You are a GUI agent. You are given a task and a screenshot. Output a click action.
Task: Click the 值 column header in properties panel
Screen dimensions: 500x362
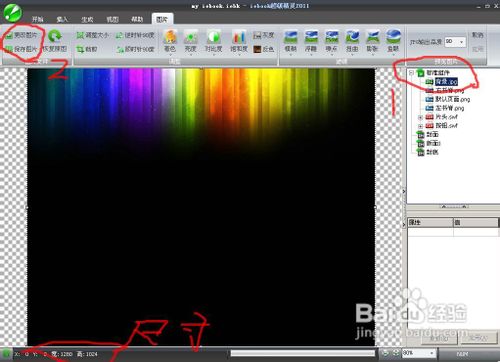[476, 222]
